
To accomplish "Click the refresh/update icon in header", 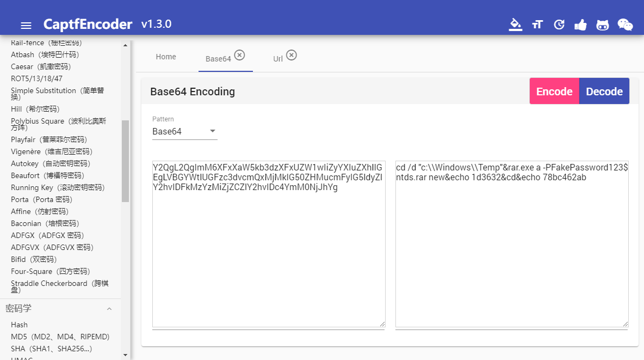I will [559, 25].
